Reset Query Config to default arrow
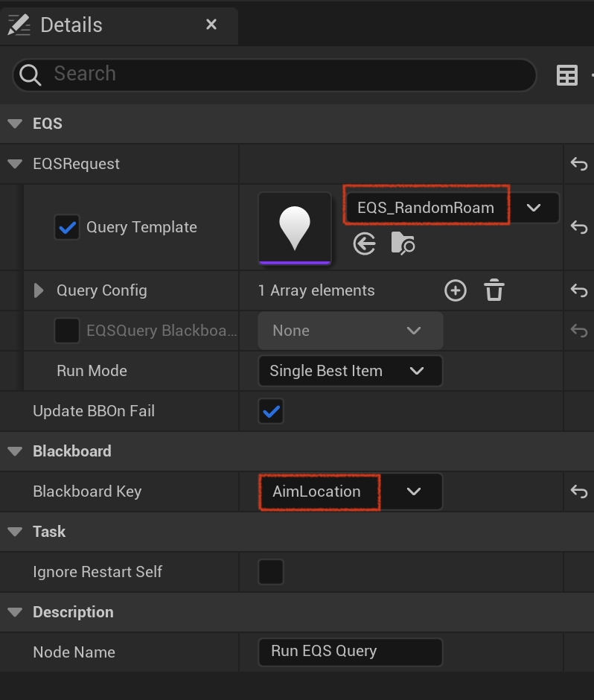This screenshot has height=700, width=594. tap(579, 290)
